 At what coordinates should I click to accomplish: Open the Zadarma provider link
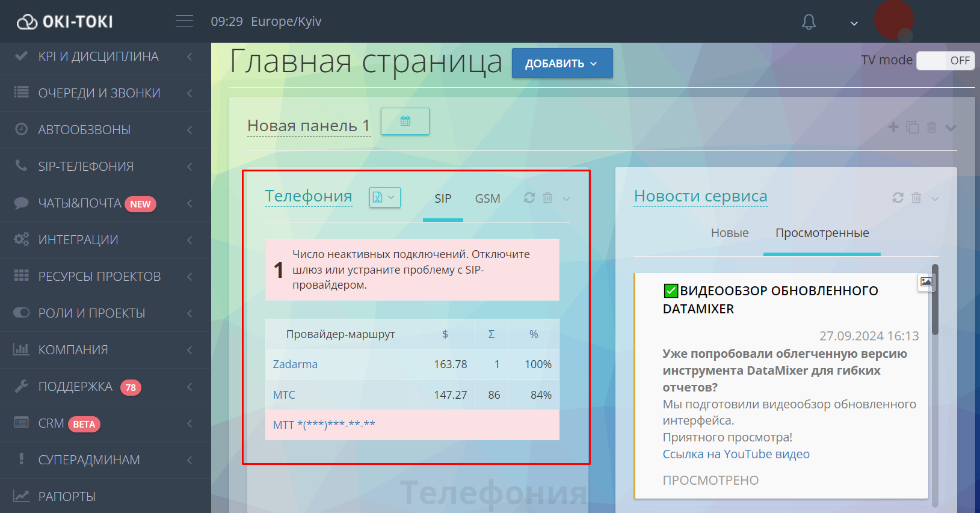(295, 364)
